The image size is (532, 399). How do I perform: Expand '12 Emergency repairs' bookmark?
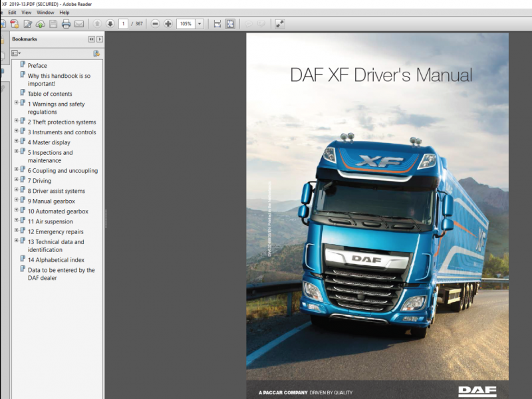[16, 230]
